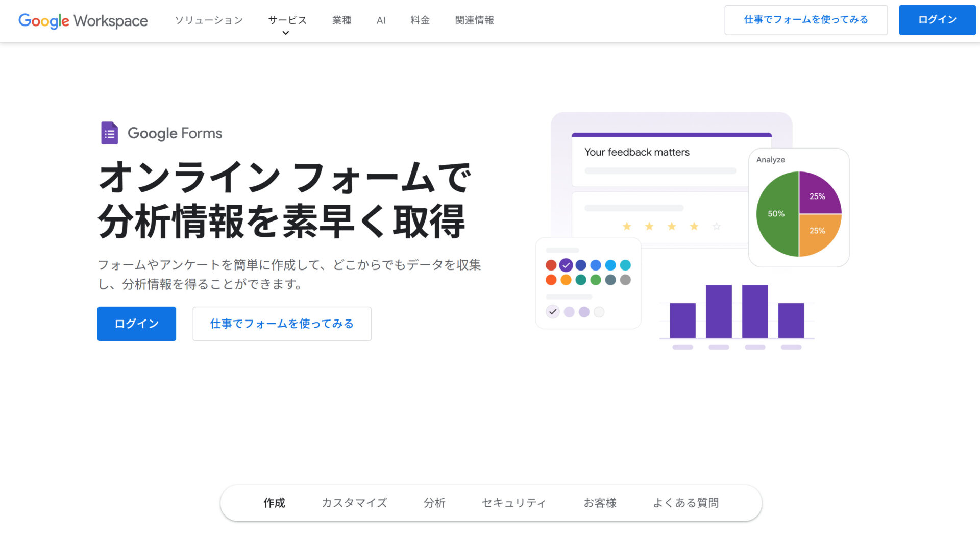This screenshot has height=541, width=980.
Task: Click the empty fifth rating star
Action: coord(716,226)
